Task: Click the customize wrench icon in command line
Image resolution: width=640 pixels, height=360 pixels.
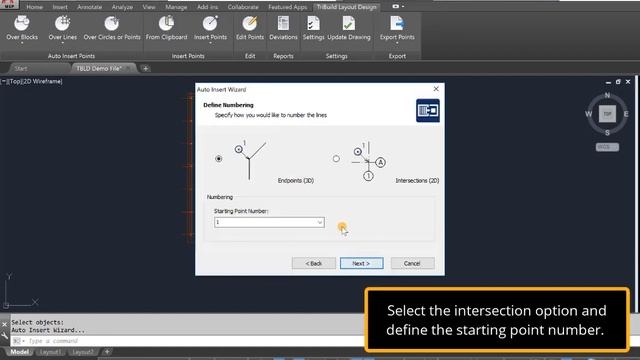Action: click(4, 336)
